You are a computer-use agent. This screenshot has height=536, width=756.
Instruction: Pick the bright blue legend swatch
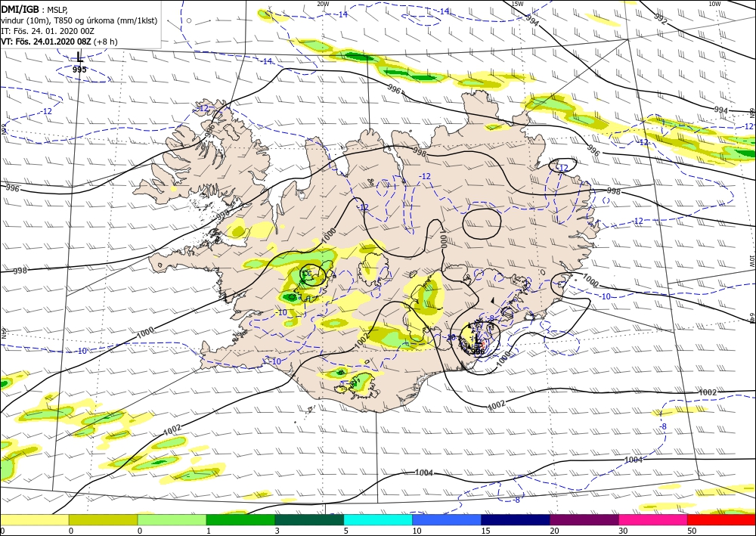pos(447,520)
